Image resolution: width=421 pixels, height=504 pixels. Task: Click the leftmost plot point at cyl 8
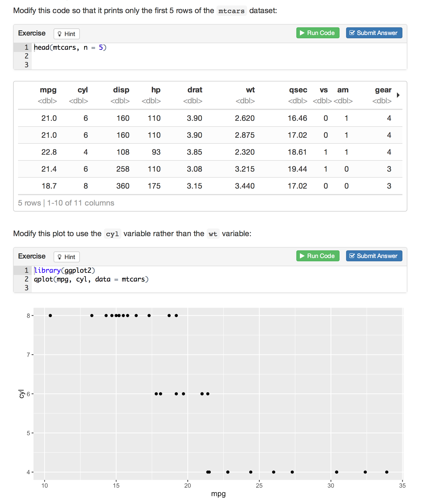(x=50, y=315)
